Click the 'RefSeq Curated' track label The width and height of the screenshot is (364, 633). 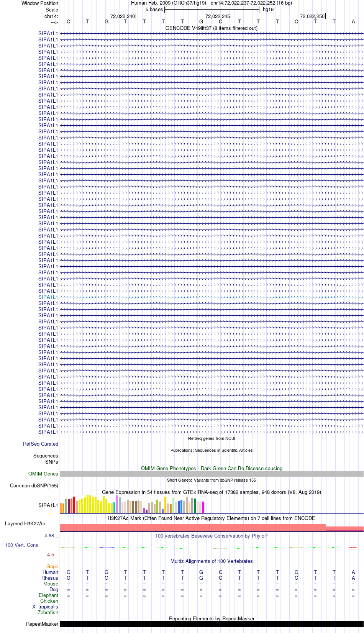(41, 444)
